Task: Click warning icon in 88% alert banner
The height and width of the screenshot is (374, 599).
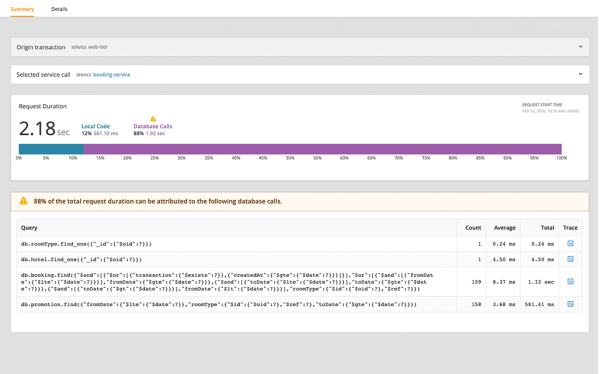Action: 23,201
